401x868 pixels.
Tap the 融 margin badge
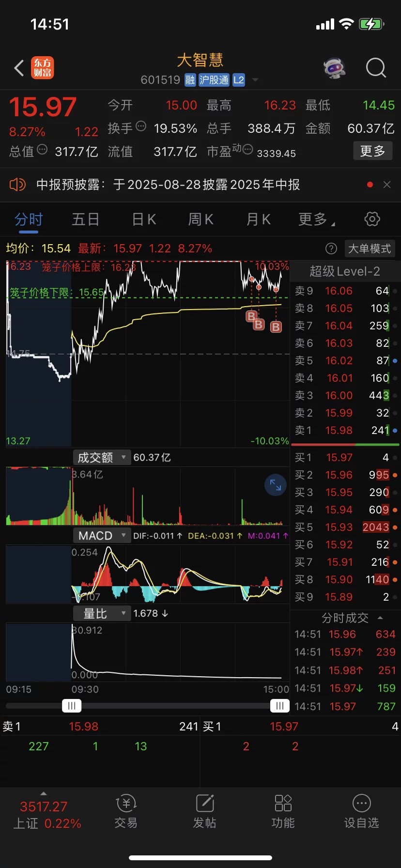190,80
